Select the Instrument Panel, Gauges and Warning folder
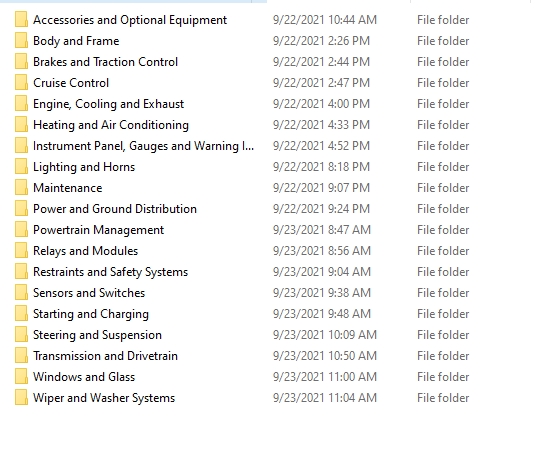Viewport: 550px width, 454px height. 143,146
